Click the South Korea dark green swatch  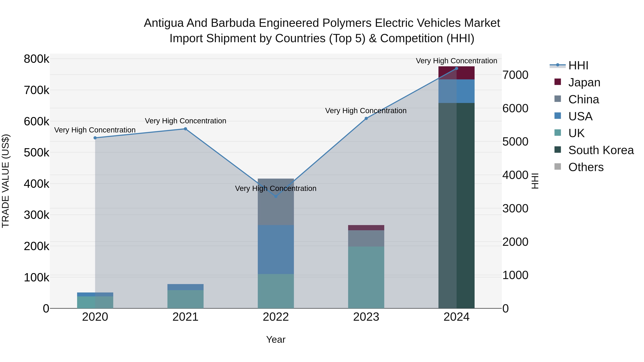pyautogui.click(x=557, y=150)
